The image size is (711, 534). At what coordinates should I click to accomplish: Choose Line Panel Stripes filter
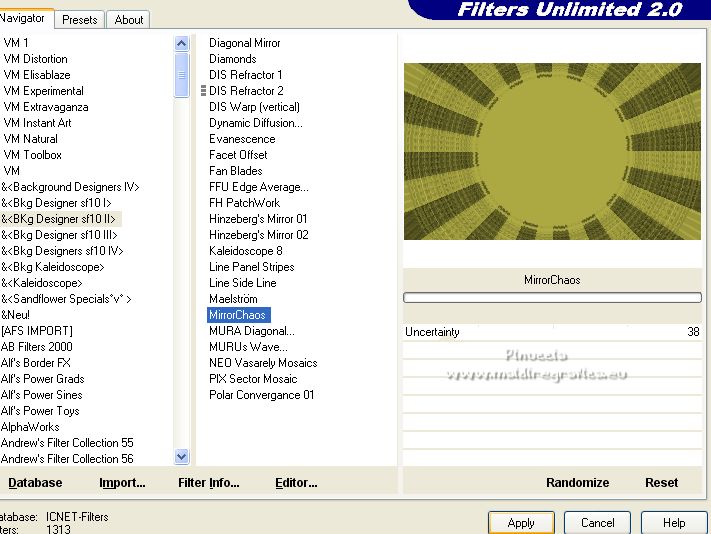click(252, 267)
